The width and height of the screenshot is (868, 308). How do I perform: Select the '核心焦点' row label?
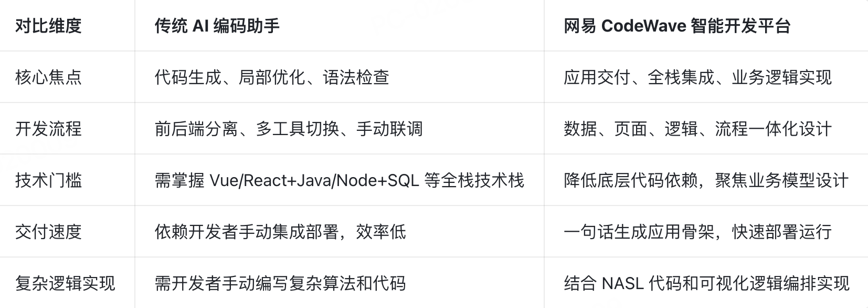click(x=48, y=77)
